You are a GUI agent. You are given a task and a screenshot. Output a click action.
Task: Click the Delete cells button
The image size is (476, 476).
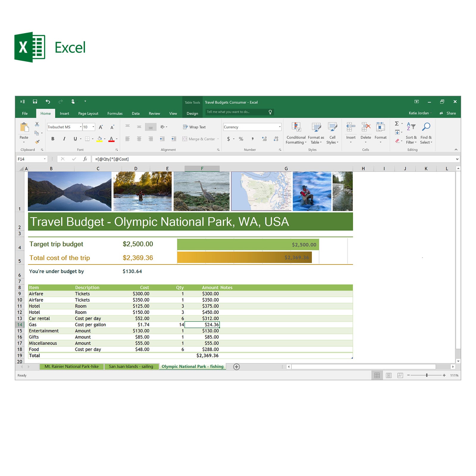[x=366, y=133]
